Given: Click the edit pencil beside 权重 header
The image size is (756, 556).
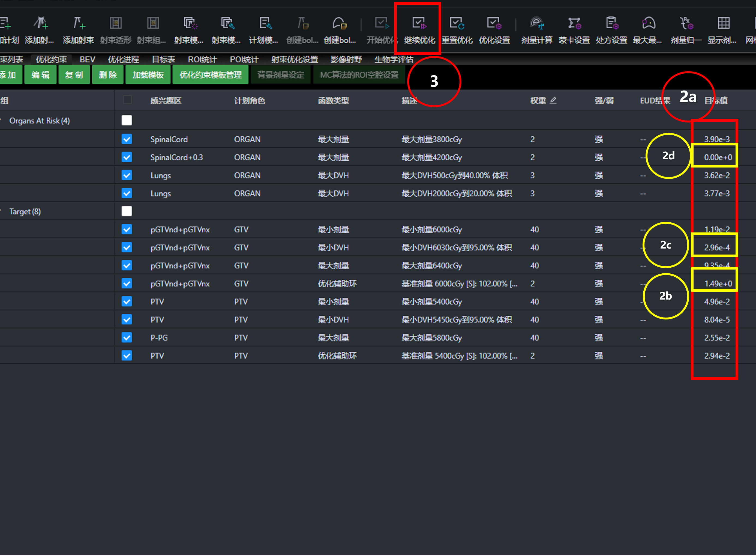Looking at the screenshot, I should 553,100.
